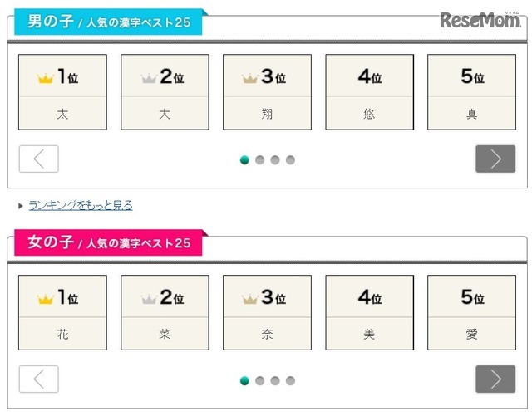
Task: Go back in boys' carousel with previous arrow
Action: pyautogui.click(x=39, y=159)
